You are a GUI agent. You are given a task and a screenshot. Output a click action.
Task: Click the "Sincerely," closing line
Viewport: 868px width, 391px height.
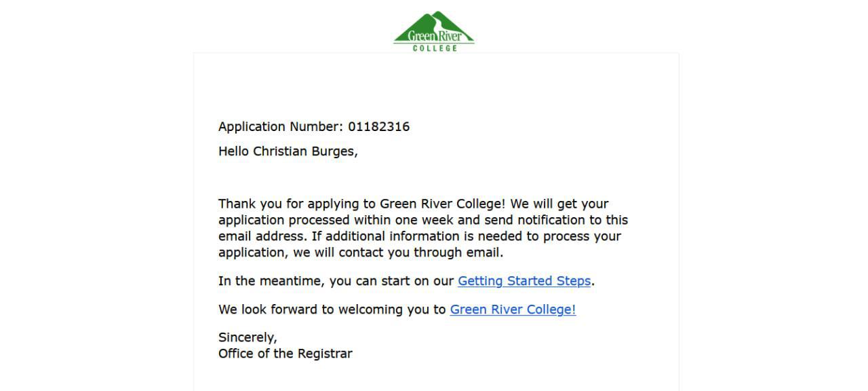tap(248, 337)
